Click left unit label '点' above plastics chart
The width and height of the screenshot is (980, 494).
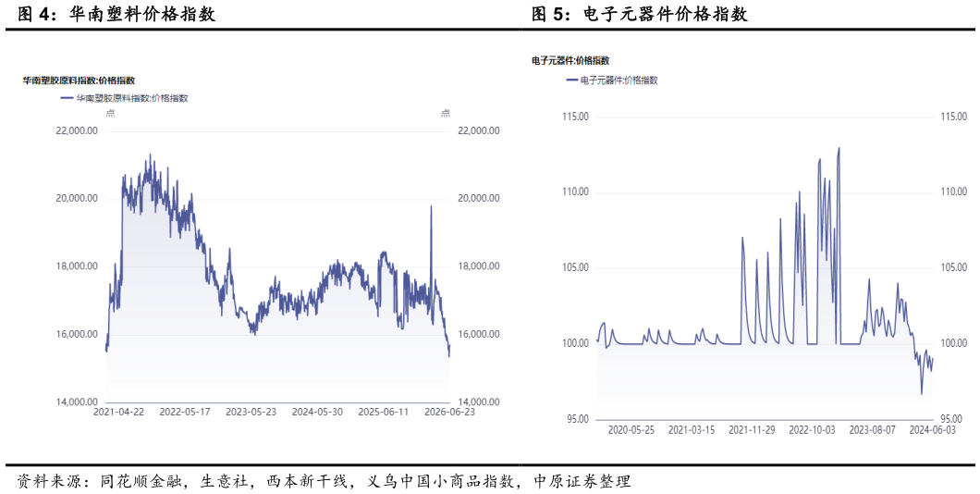pyautogui.click(x=110, y=113)
